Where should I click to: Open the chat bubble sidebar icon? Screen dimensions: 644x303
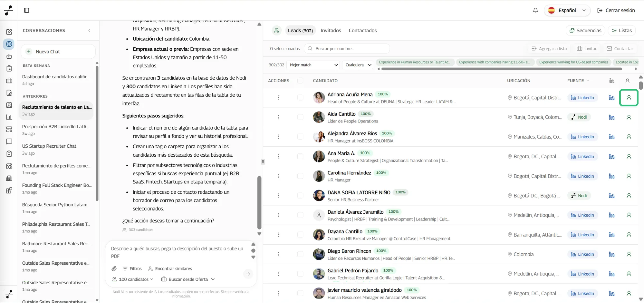pyautogui.click(x=9, y=142)
